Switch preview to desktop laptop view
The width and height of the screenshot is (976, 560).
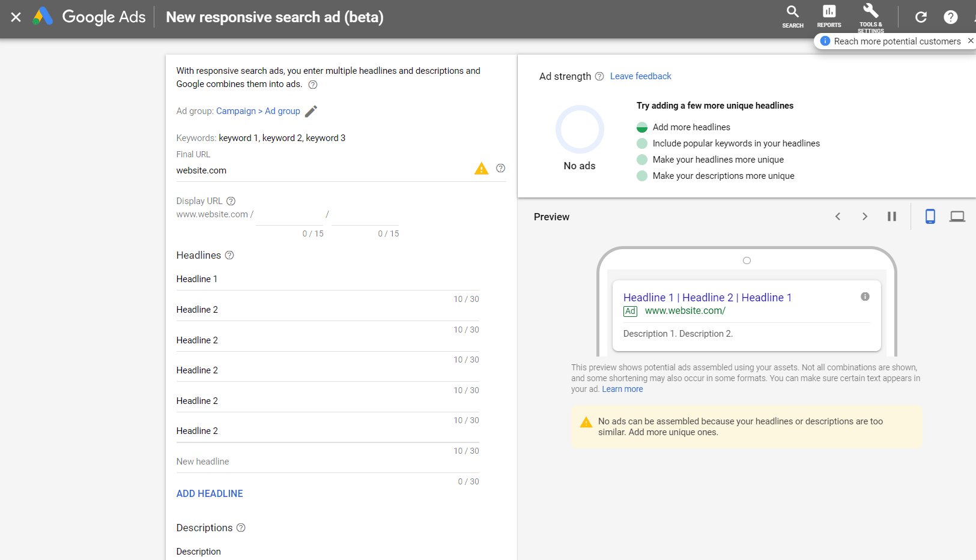click(x=957, y=217)
